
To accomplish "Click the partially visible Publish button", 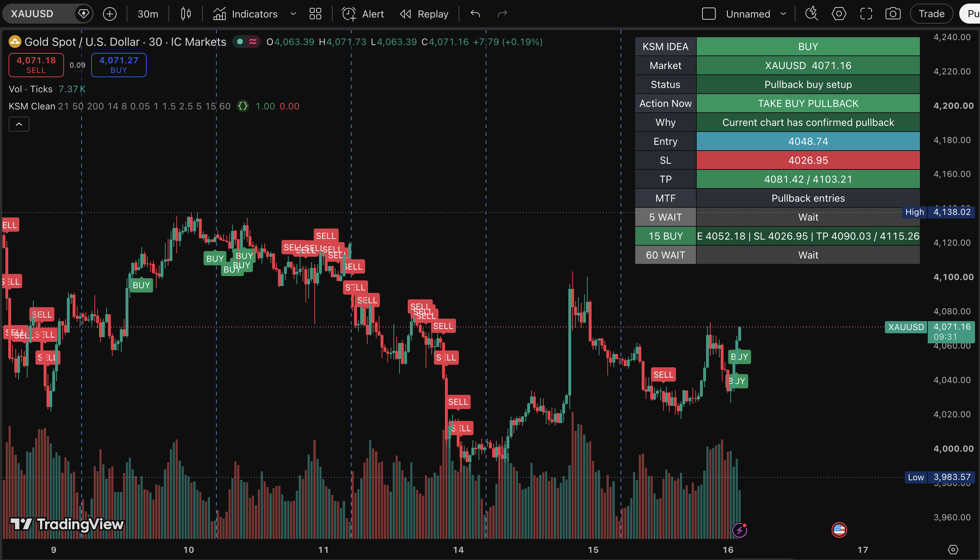I will 970,14.
